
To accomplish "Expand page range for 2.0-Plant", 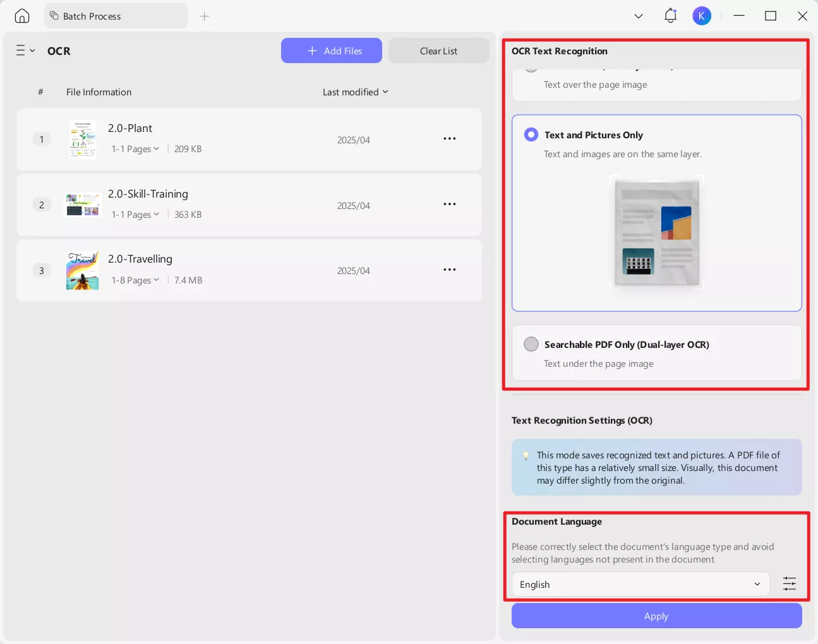I will (136, 149).
